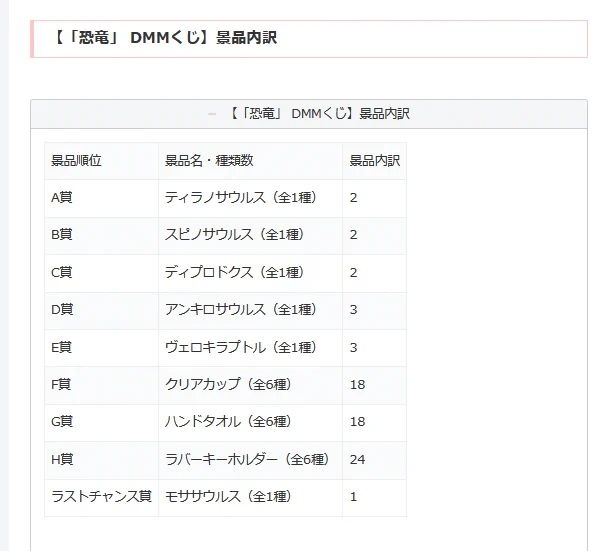
Task: Select the H賞 cell
Action: (102, 460)
